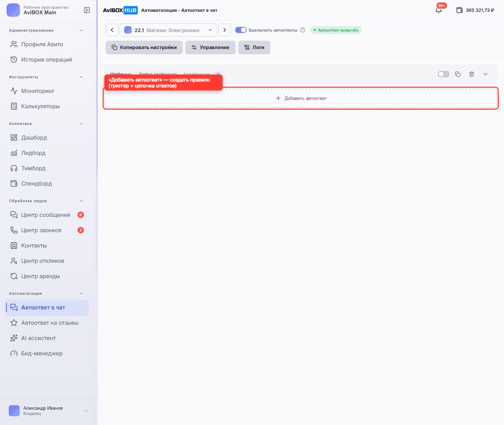Click Добавить автоответ area
The image size is (504, 425).
pyautogui.click(x=301, y=98)
